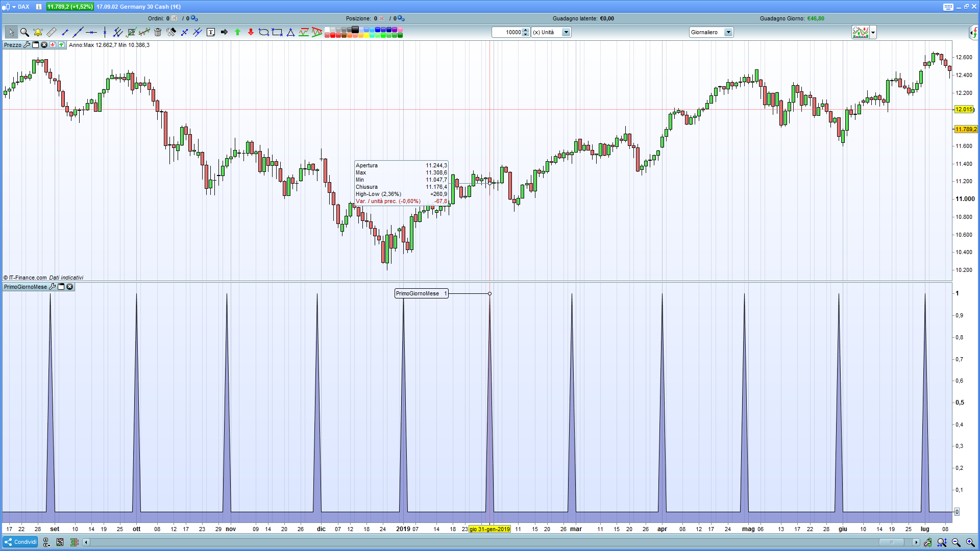Viewport: 980px width, 551px height.
Task: Close the PrimoGiornoMese indicator panel
Action: click(70, 287)
